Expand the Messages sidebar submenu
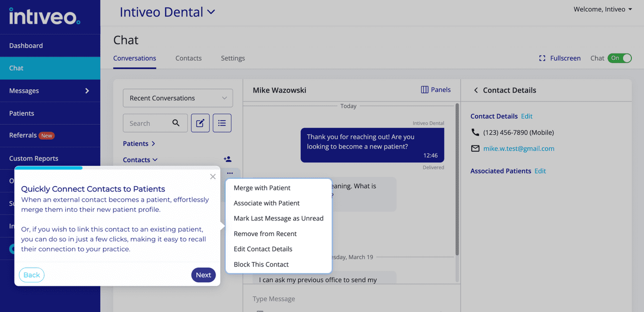The width and height of the screenshot is (644, 312). click(x=87, y=91)
